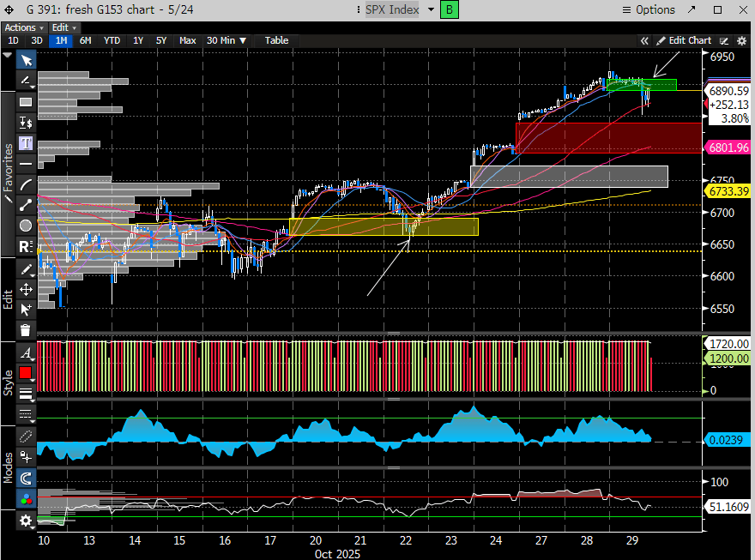Select the Text annotation tool

pos(26,143)
